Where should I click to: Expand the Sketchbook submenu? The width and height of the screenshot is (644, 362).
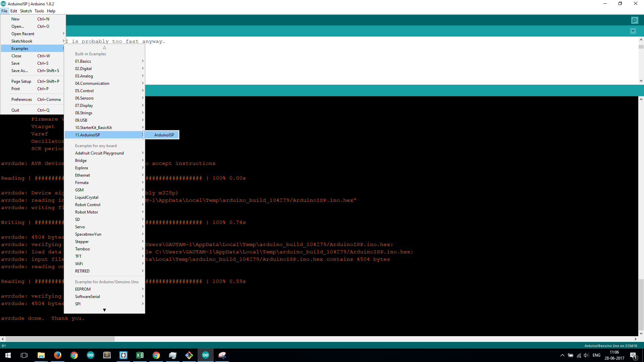pos(33,41)
